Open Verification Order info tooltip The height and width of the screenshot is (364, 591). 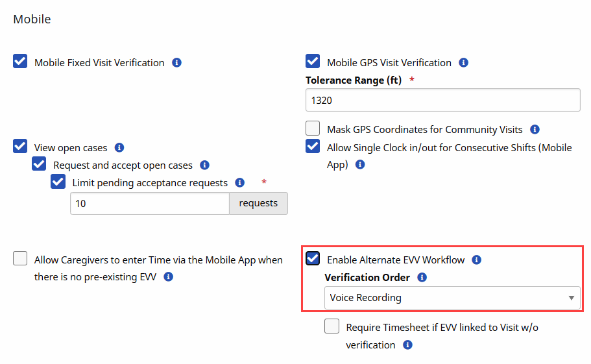click(x=422, y=278)
